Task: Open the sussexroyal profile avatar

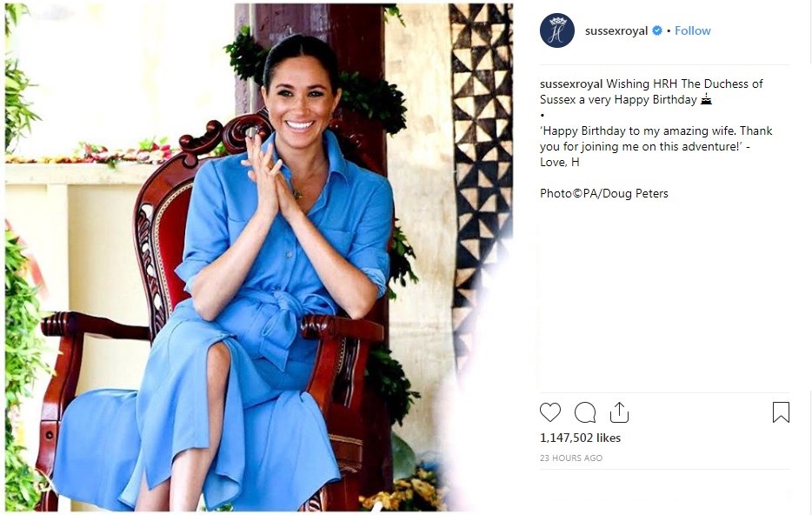Action: [556, 30]
